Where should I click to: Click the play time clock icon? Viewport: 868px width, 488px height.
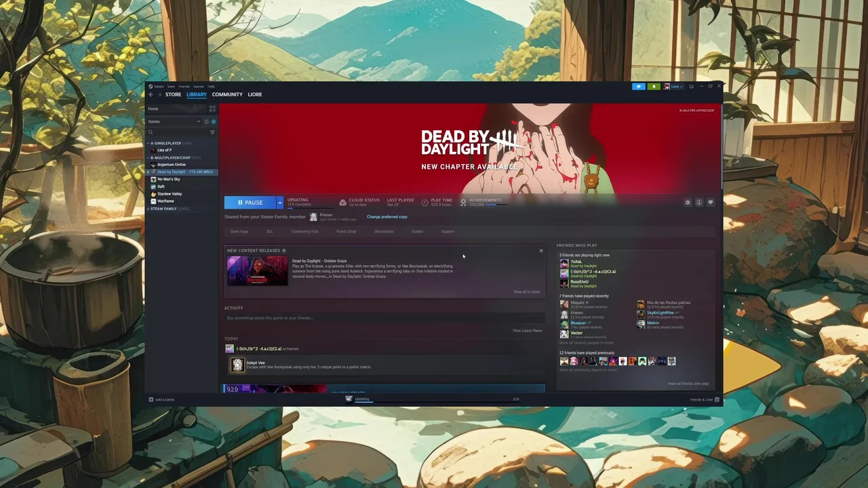425,202
